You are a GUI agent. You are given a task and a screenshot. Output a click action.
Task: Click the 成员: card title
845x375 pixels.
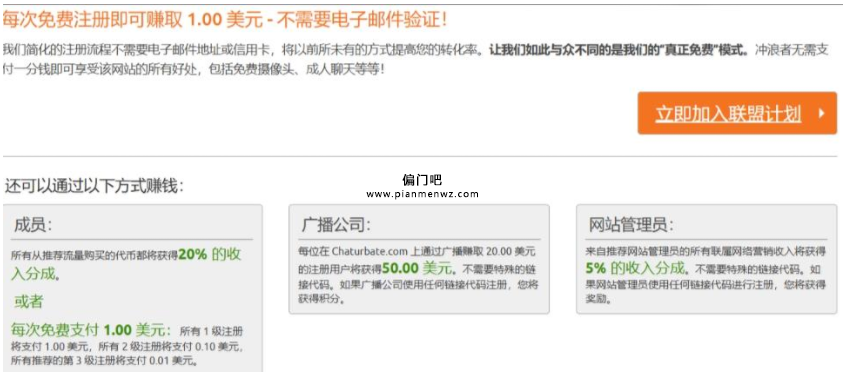click(33, 225)
